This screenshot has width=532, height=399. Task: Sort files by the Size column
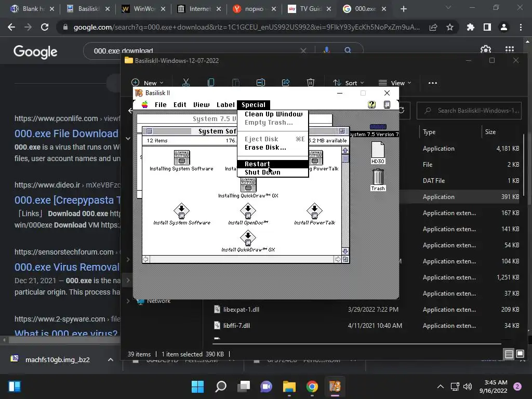tap(490, 132)
